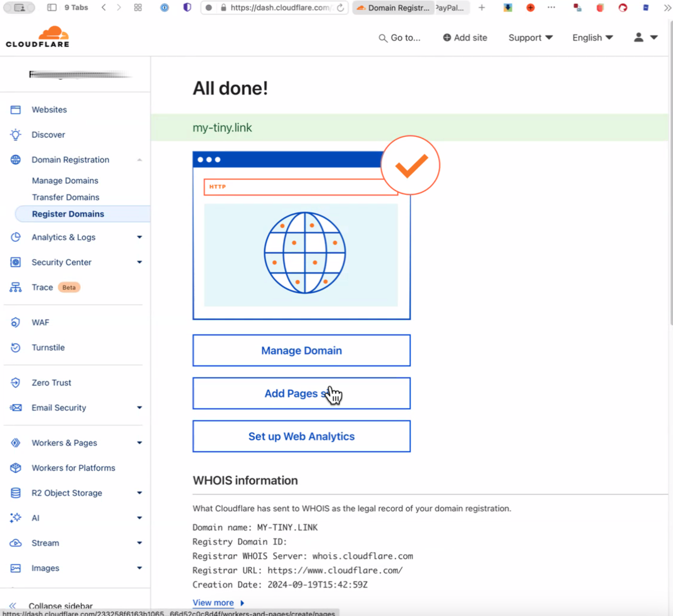Click the Stream cloud icon

[16, 543]
